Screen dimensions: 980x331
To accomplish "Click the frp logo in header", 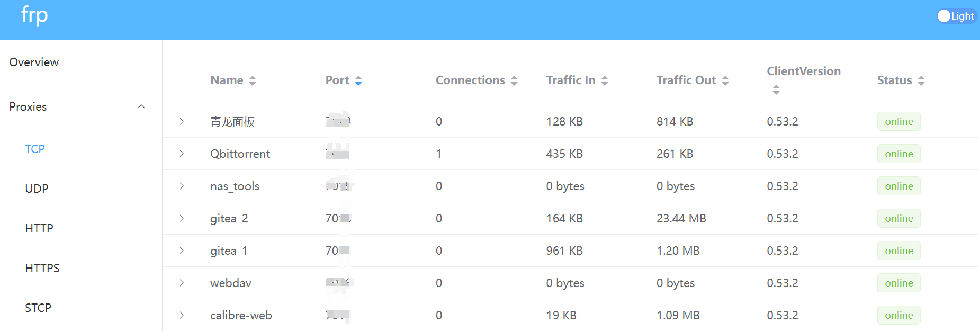I will point(34,15).
